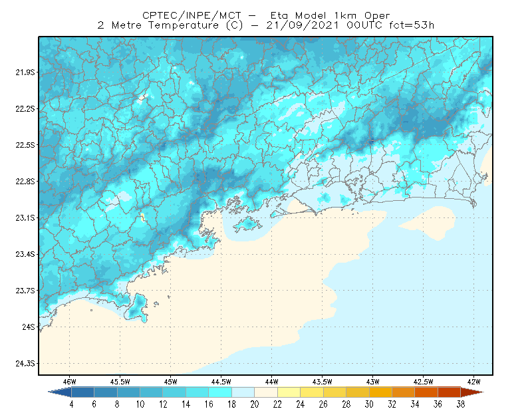This screenshot has width=532, height=411.
Task: Click the 44W longitude axis label
Action: click(x=271, y=382)
